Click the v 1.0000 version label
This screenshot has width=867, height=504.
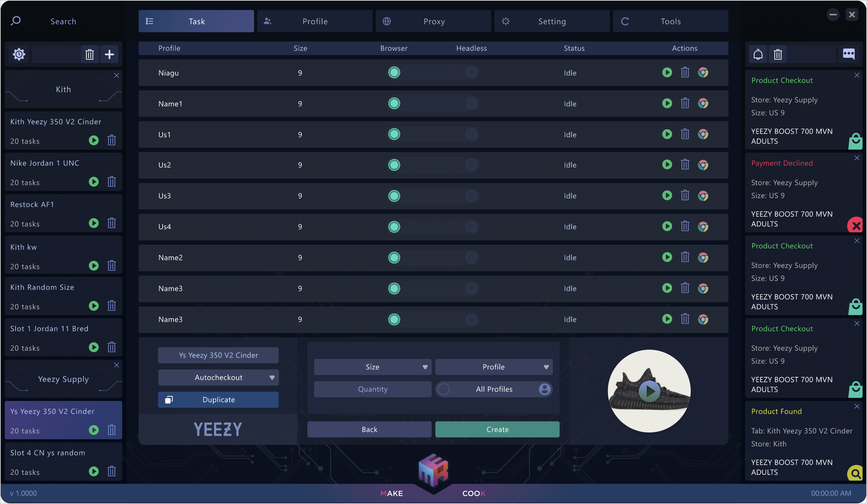click(x=23, y=493)
